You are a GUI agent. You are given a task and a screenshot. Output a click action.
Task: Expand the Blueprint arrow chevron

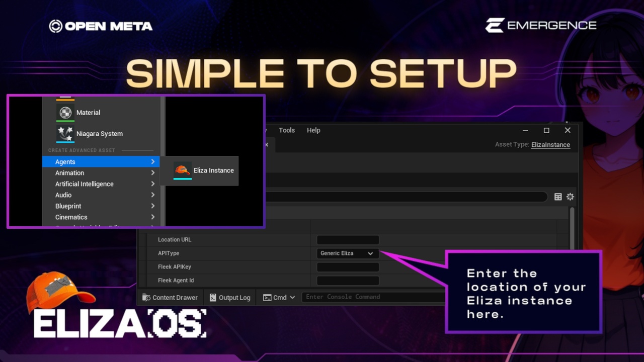153,206
